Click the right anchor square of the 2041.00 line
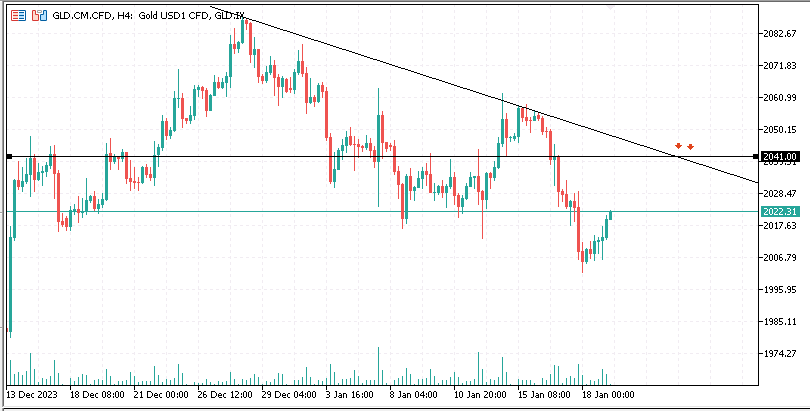This screenshot has height=411, width=810. (754, 157)
